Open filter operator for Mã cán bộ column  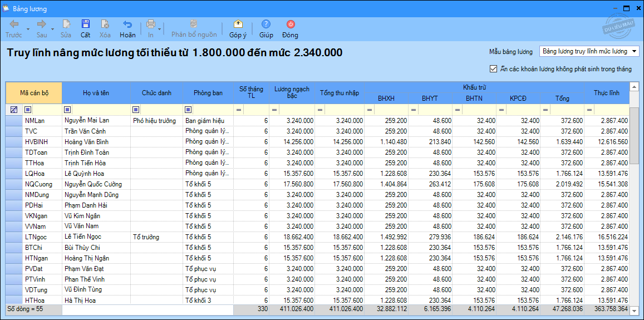(28, 110)
